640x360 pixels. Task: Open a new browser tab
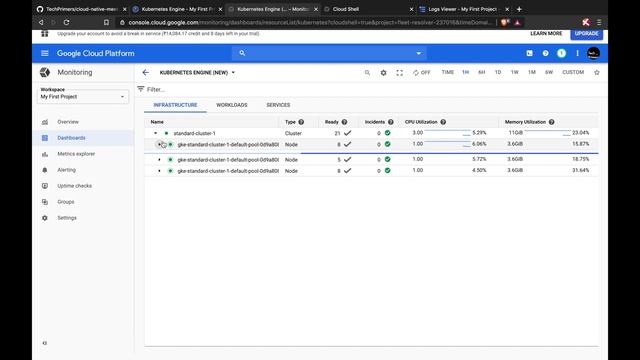pyautogui.click(x=519, y=9)
